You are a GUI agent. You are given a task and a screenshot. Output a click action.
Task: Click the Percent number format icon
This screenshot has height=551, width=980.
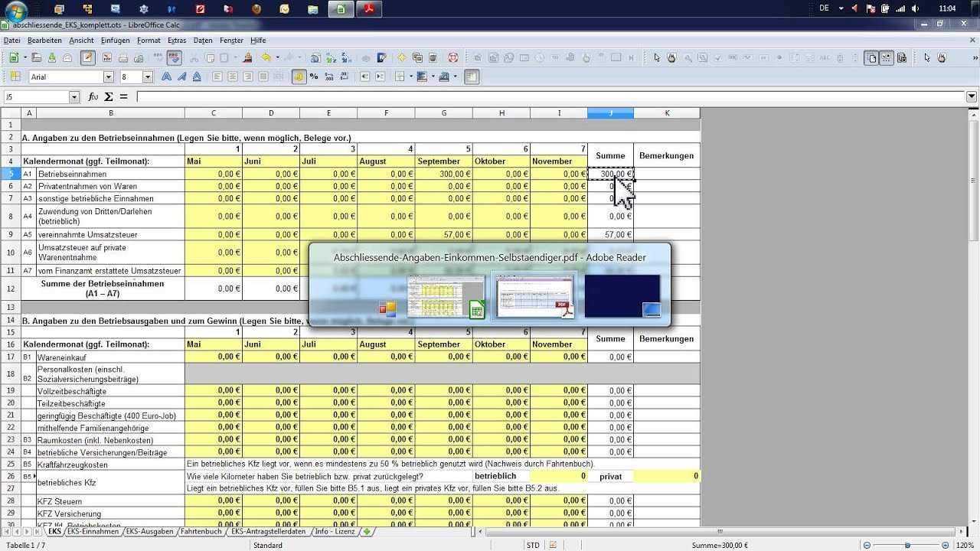(314, 77)
